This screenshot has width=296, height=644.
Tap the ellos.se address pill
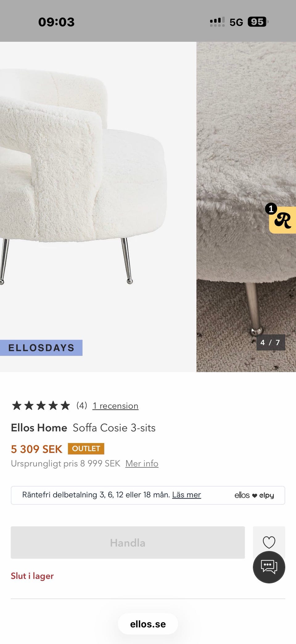pyautogui.click(x=148, y=624)
